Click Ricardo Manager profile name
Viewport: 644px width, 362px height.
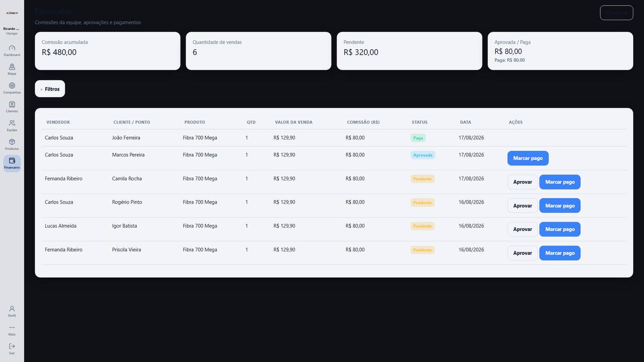point(12,29)
